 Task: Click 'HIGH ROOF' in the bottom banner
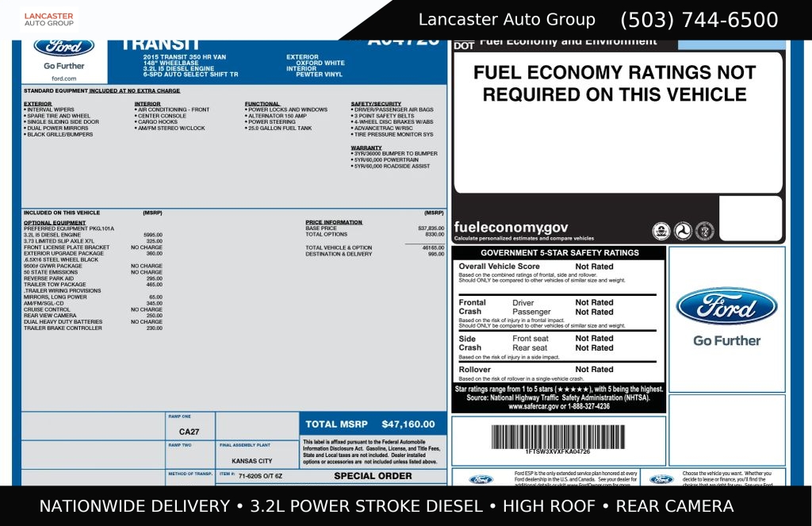pyautogui.click(x=549, y=506)
